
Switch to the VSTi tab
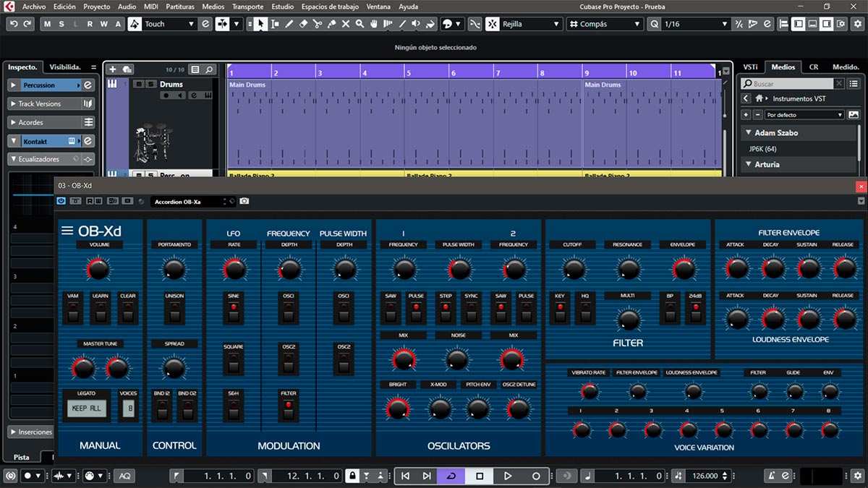tap(750, 67)
